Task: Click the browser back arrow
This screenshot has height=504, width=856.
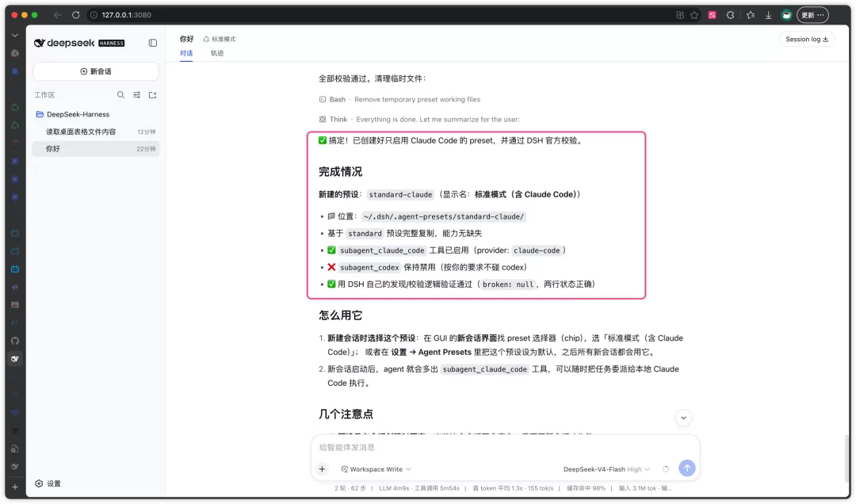Action: [x=57, y=15]
